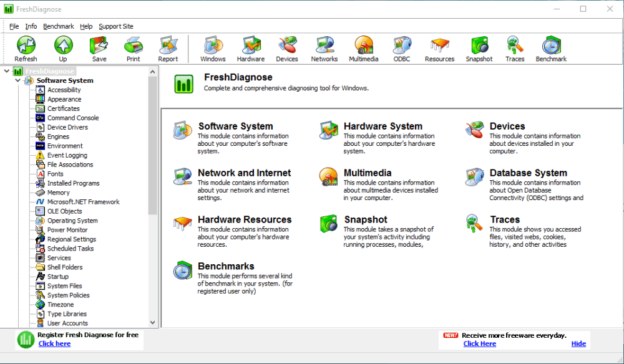Click tree scrollbar up arrow
The image size is (624, 364).
coord(152,72)
